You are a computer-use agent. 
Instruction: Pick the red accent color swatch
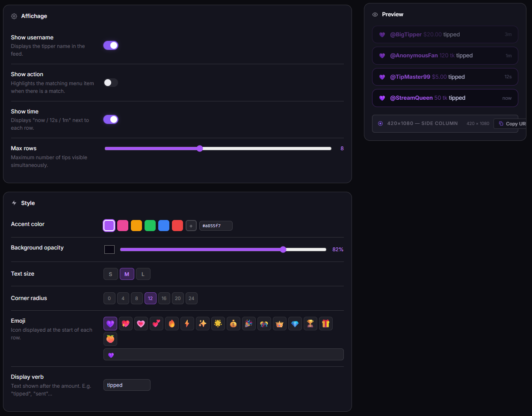(x=177, y=226)
